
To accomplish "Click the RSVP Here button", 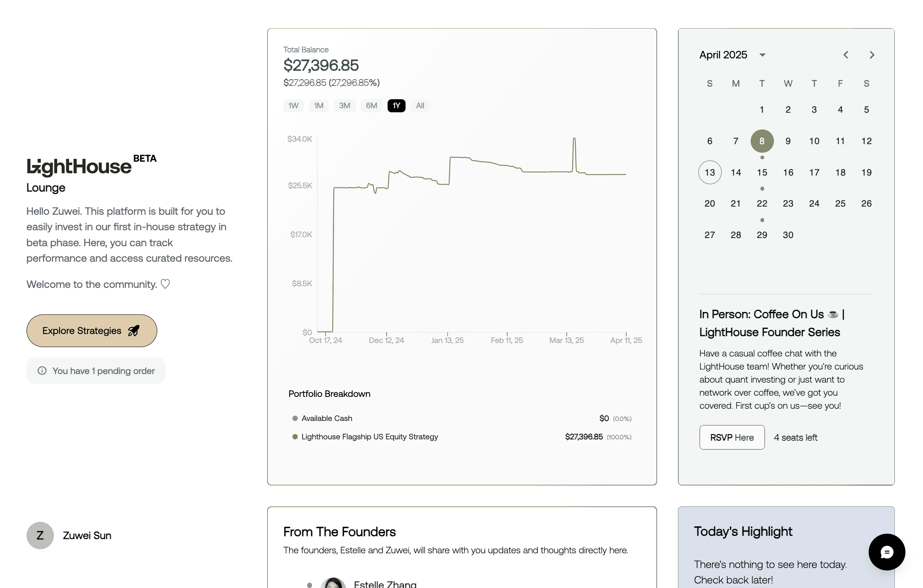I will pyautogui.click(x=732, y=437).
